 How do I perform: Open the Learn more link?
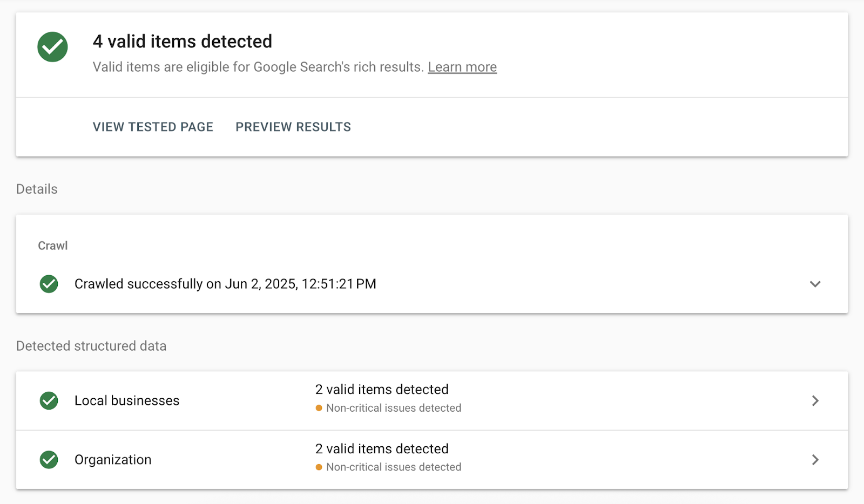click(462, 67)
